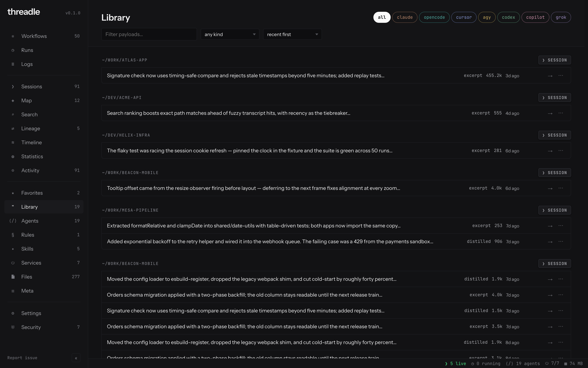Open arrow for the flaky test excerpt row

tap(550, 151)
